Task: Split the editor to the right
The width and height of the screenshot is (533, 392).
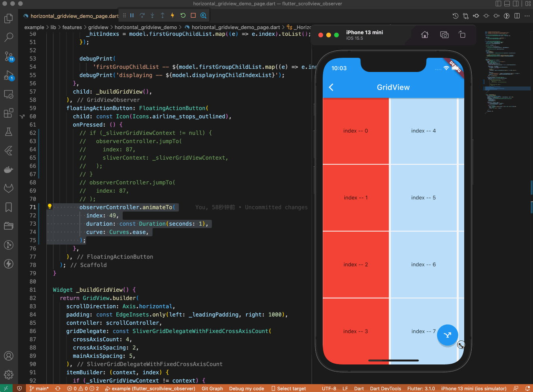Action: click(x=517, y=16)
